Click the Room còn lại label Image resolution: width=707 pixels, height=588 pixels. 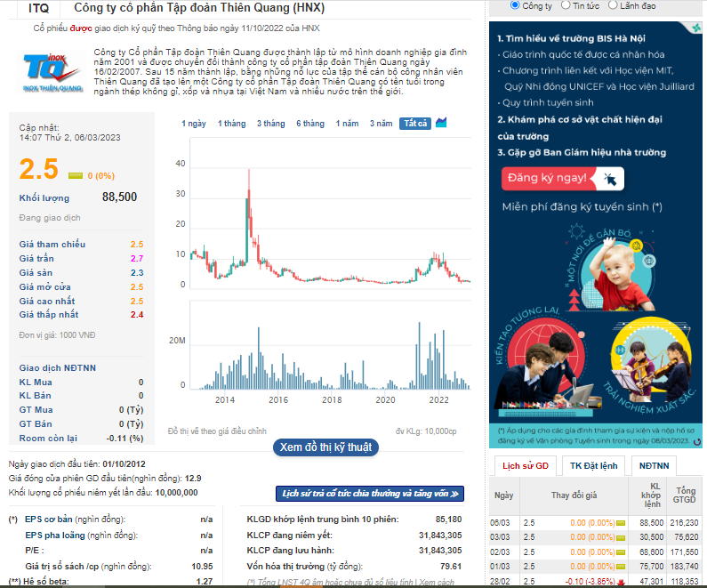tap(48, 439)
